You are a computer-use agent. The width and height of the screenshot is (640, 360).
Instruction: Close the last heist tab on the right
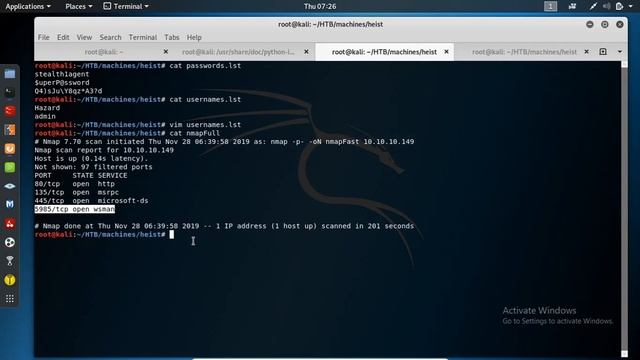tap(587, 52)
